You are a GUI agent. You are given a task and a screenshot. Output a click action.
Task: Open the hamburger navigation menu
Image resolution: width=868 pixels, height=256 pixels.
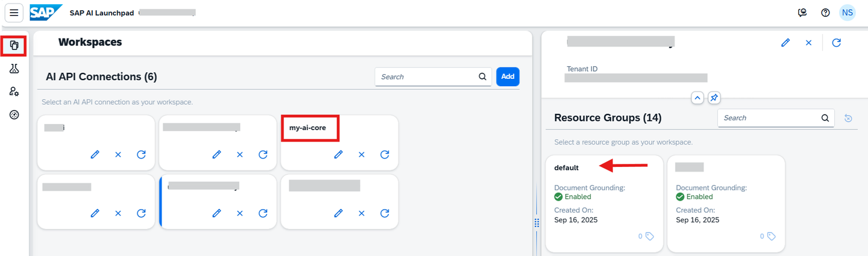(14, 13)
